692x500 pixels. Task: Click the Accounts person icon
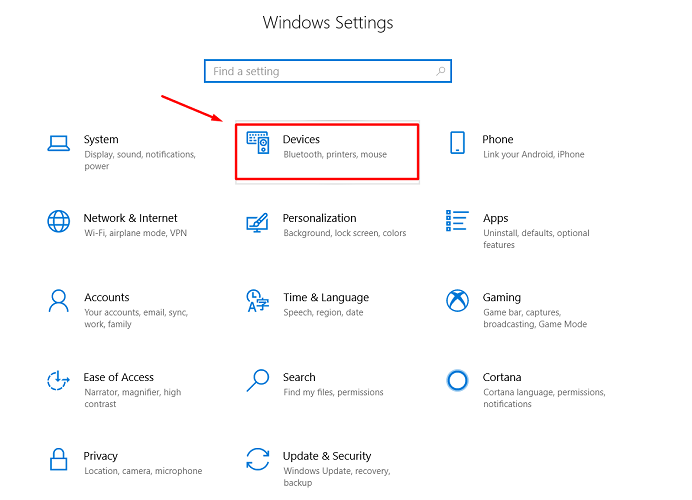click(x=59, y=300)
